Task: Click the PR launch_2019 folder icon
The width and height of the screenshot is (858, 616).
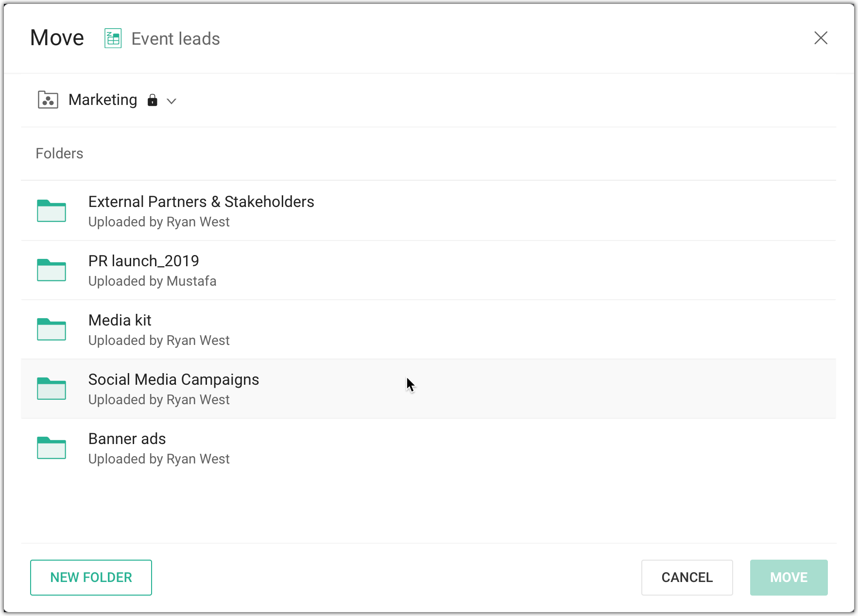Action: [51, 270]
